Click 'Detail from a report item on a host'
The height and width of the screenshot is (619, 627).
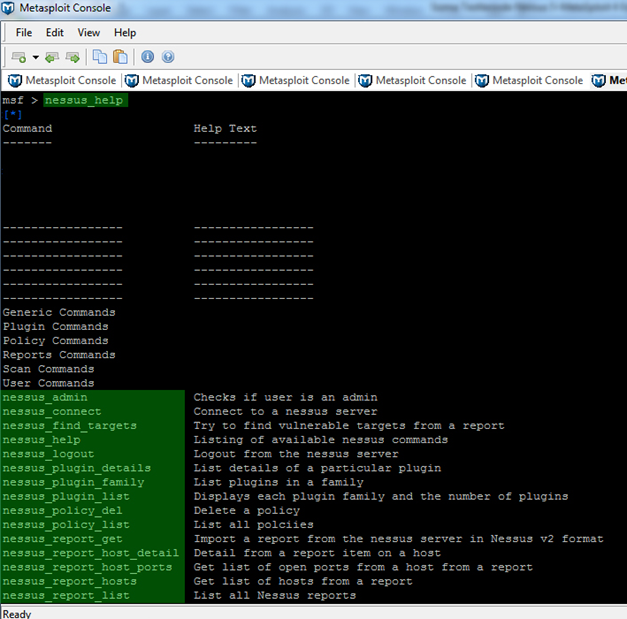coord(317,553)
